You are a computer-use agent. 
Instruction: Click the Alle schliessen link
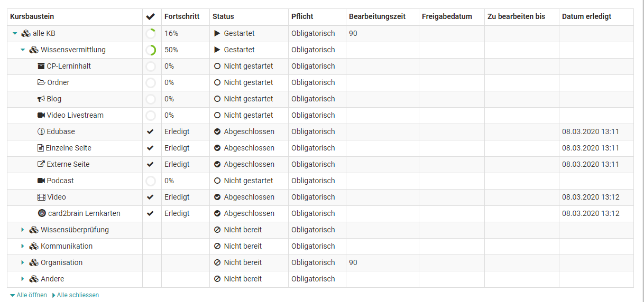78,295
